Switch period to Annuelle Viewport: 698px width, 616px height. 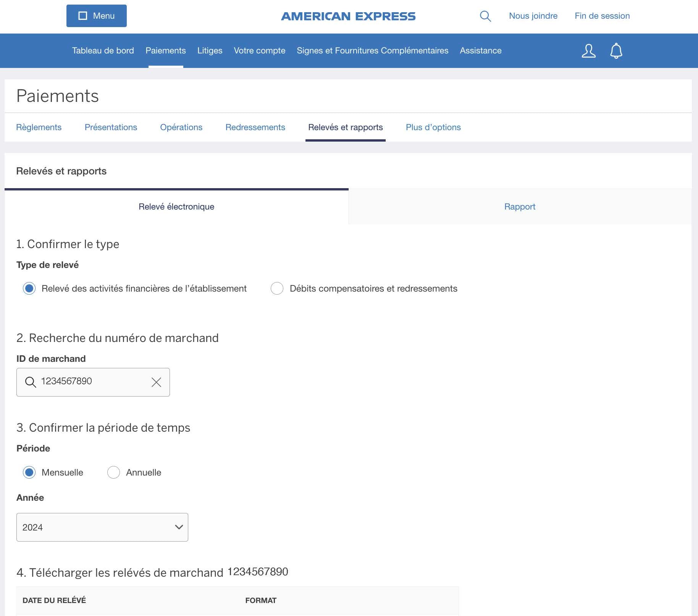(x=113, y=472)
